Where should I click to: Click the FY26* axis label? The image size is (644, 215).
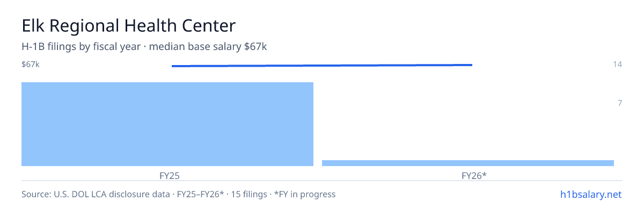(474, 175)
